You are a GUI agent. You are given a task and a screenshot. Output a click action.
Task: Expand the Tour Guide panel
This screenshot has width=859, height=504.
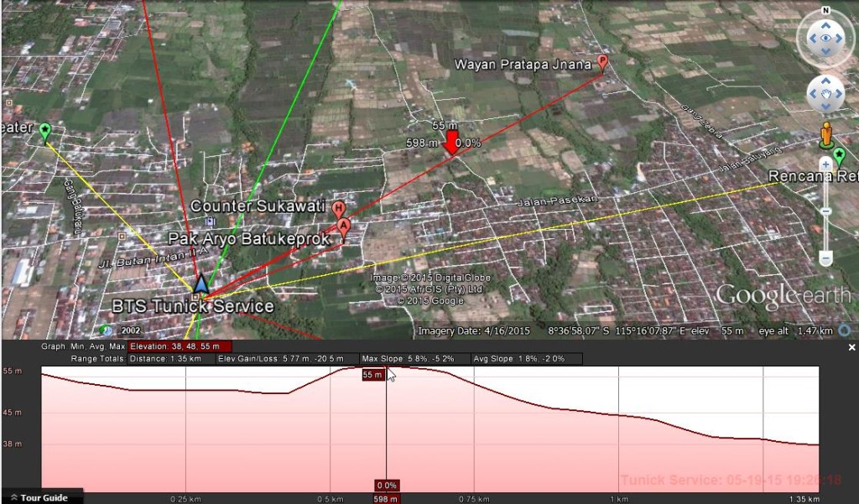pyautogui.click(x=43, y=497)
